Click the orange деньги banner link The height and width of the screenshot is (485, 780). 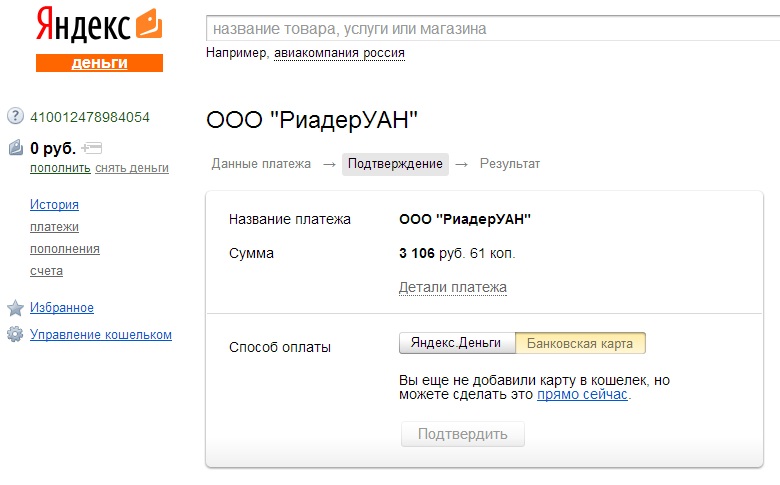(99, 63)
